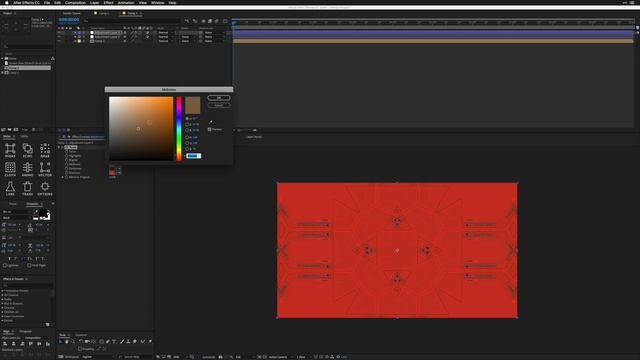Open the File menu
This screenshot has height=360, width=640.
pos(47,2)
